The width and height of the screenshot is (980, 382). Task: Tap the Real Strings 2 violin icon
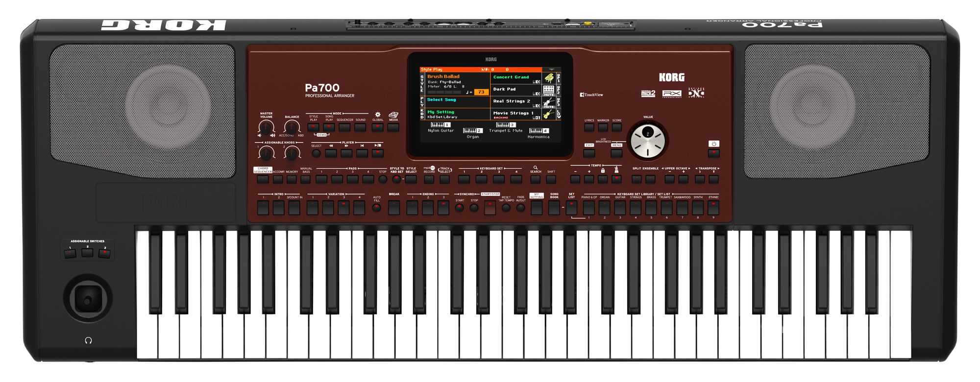549,102
